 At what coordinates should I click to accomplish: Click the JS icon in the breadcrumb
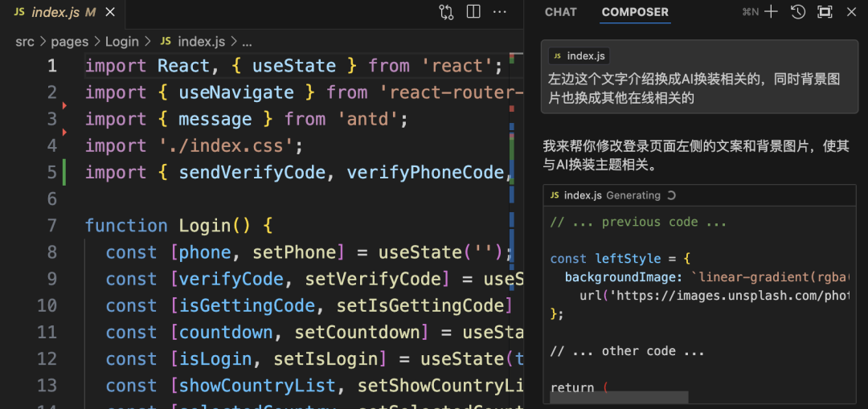[166, 42]
